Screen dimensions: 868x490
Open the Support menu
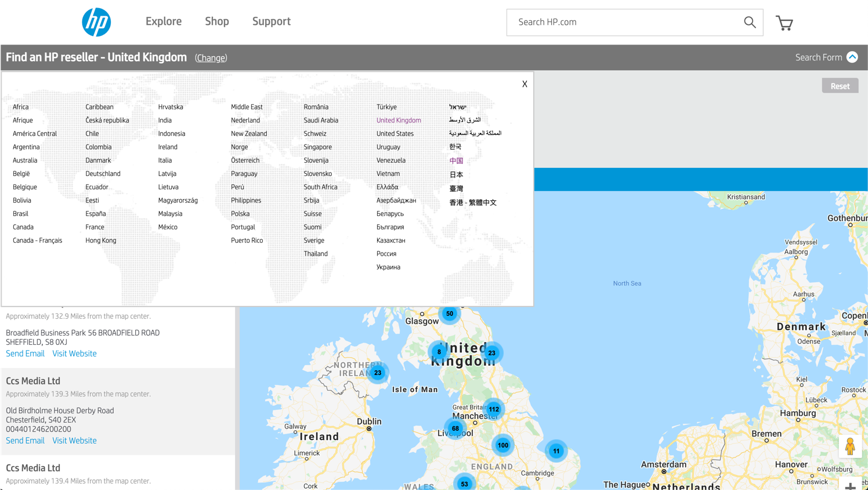[x=272, y=21]
